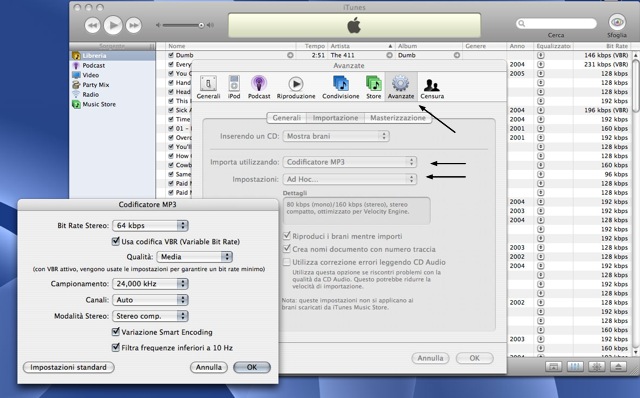
Task: Open the Modalità Stereo dropdown
Action: pyautogui.click(x=150, y=316)
